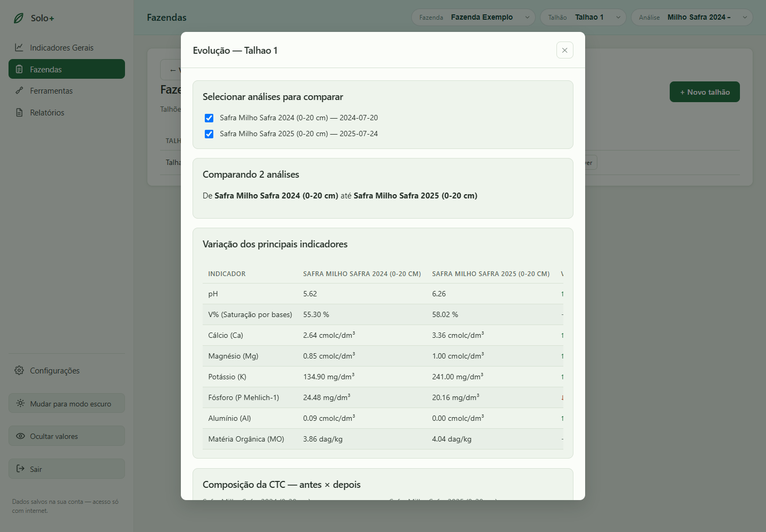766x532 pixels.
Task: Click the Indicadores Gerais chart icon
Action: click(19, 47)
